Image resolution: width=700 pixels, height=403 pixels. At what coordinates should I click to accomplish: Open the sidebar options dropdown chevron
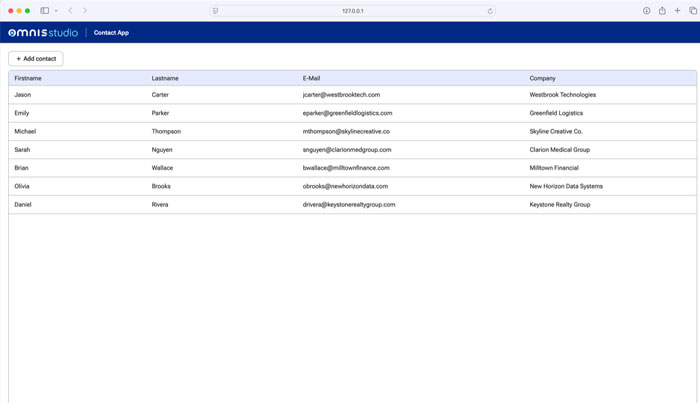pyautogui.click(x=56, y=11)
